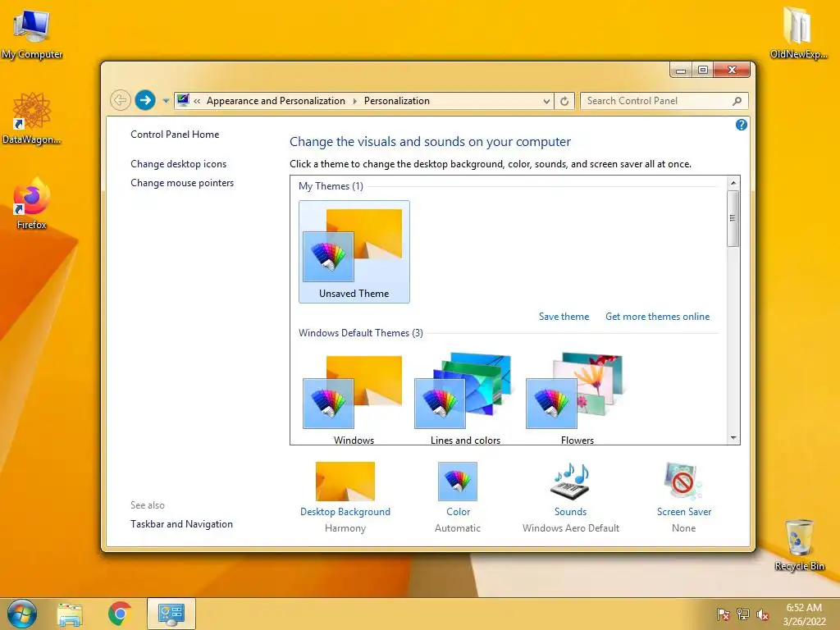The width and height of the screenshot is (840, 630).
Task: Click the Start orb button
Action: tap(22, 614)
